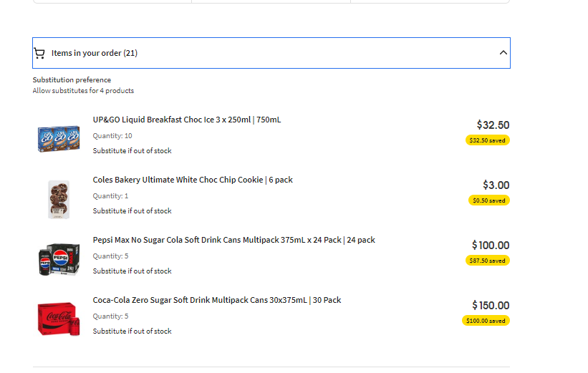Click the UP&GO product thumbnail
The height and width of the screenshot is (373, 588).
59,139
